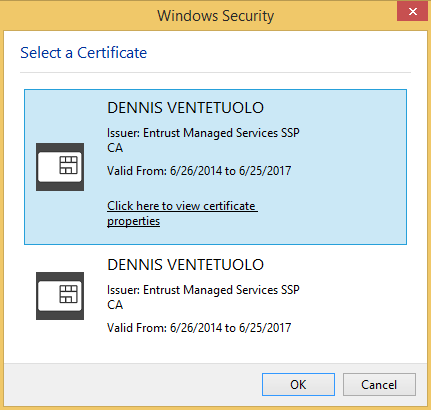Click the 'CA' text in the second certificate's issuer

115,305
